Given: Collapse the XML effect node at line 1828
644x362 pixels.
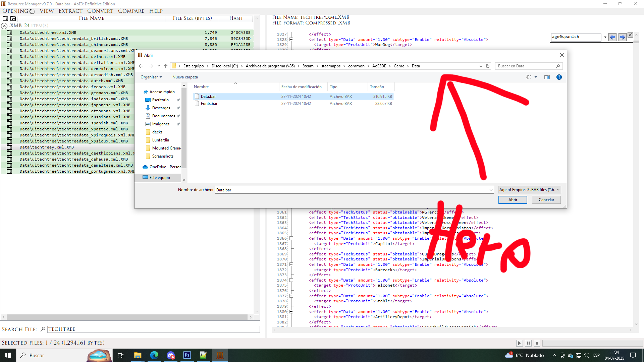Looking at the screenshot, I should (x=291, y=39).
